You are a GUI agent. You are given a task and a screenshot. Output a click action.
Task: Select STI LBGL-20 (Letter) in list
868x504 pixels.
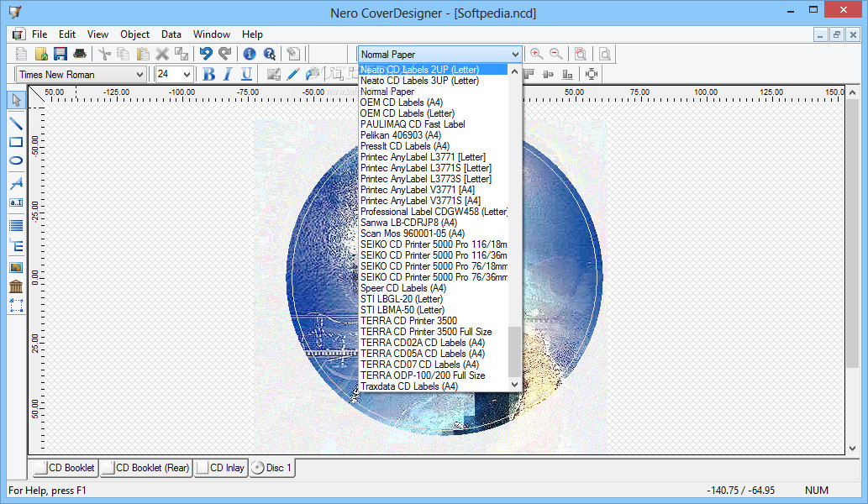pyautogui.click(x=433, y=299)
